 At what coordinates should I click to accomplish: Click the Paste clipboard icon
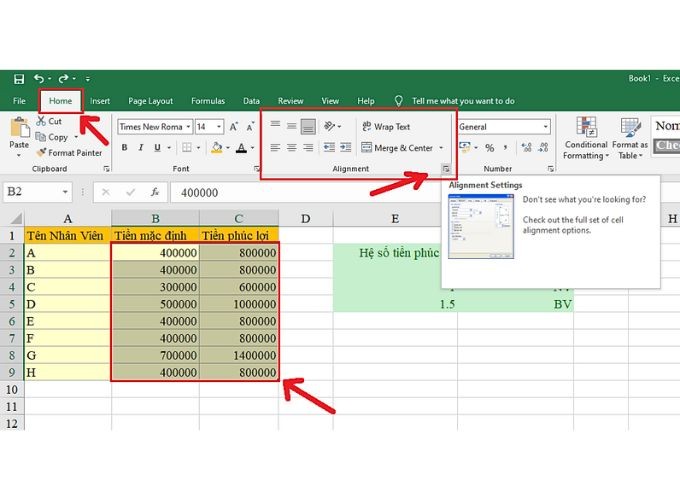coord(19,127)
